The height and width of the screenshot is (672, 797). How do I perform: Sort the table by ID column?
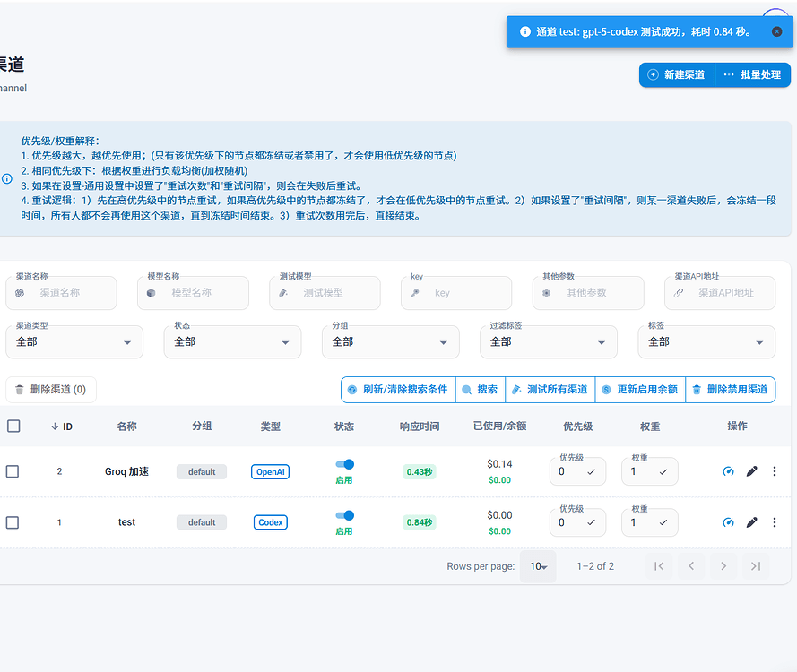(x=62, y=426)
